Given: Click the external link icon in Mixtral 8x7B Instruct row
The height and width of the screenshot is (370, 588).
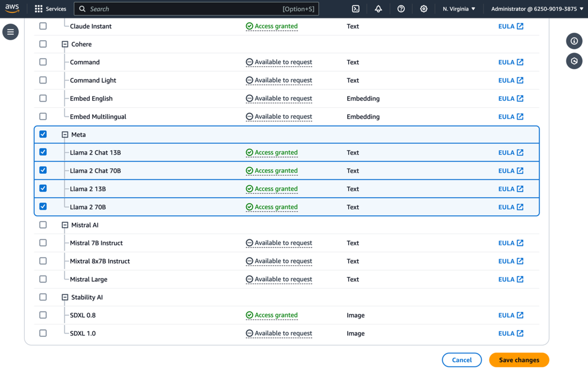Looking at the screenshot, I should (x=520, y=261).
